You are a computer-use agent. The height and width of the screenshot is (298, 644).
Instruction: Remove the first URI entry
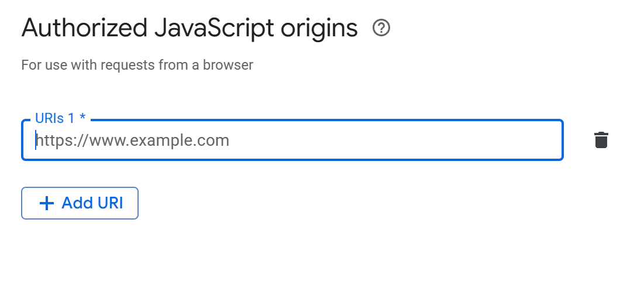601,141
